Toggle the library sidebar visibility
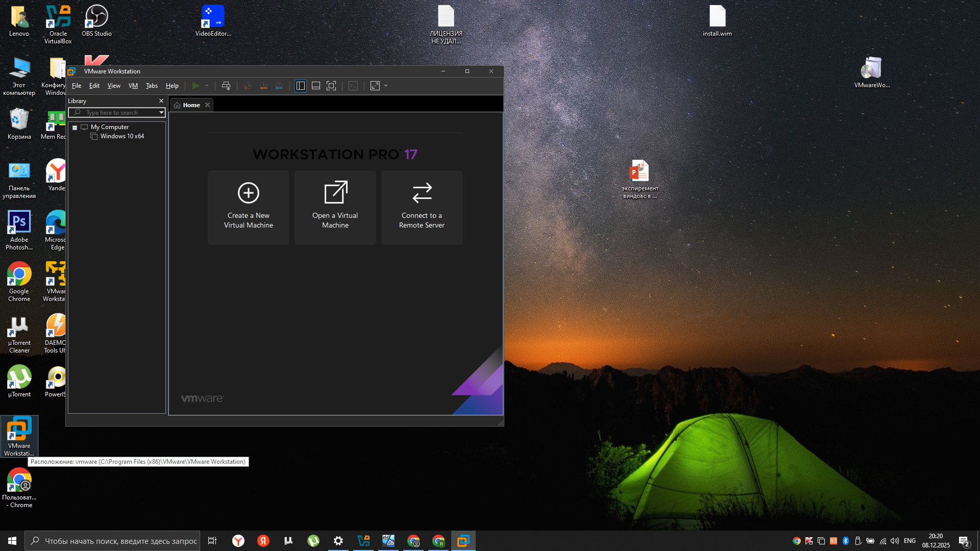Screen dimensions: 980x551 (x=301, y=86)
